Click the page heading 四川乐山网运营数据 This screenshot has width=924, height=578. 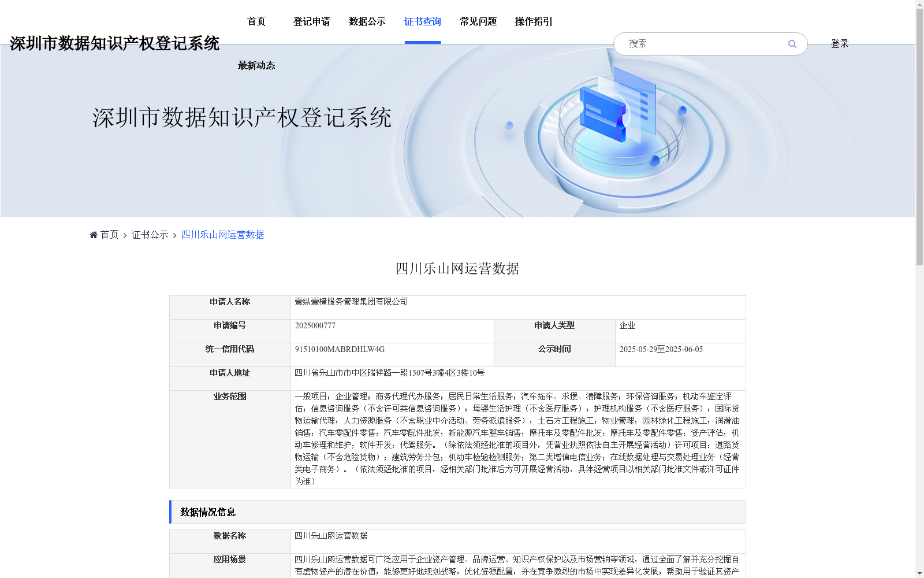point(457,268)
